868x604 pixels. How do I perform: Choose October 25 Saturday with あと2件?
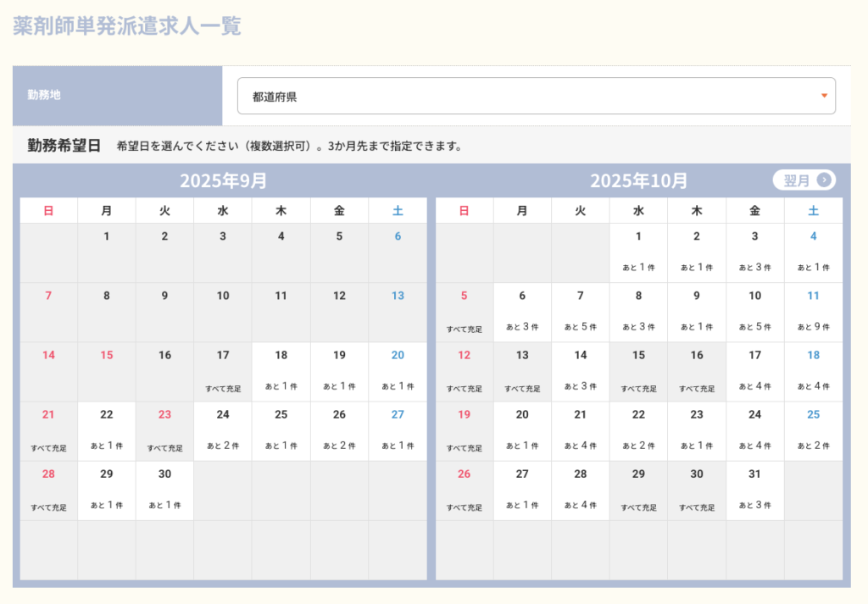point(813,431)
